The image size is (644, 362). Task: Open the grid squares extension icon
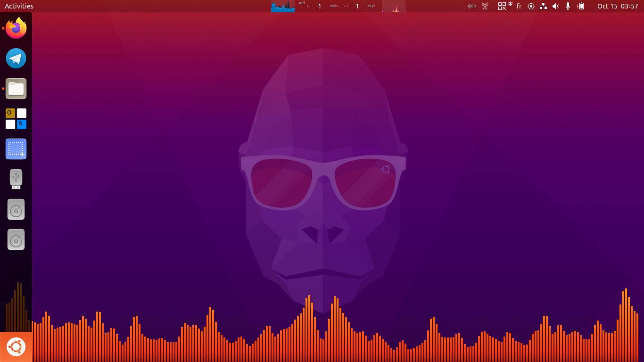point(502,6)
